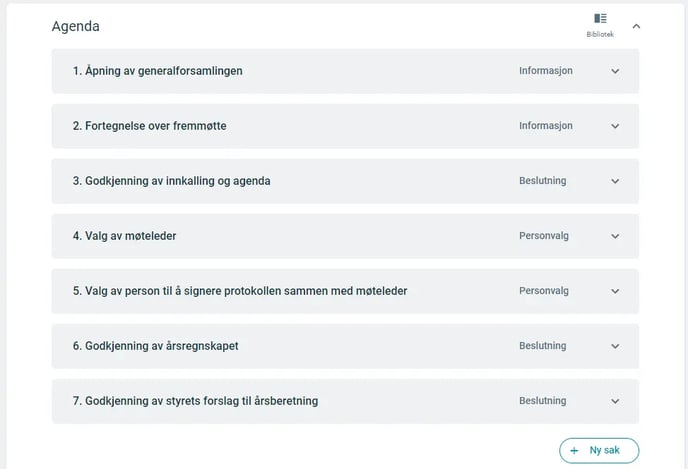This screenshot has width=688, height=469.
Task: Expand Godkjenning av innkalling og agenda chevron
Action: coord(615,181)
